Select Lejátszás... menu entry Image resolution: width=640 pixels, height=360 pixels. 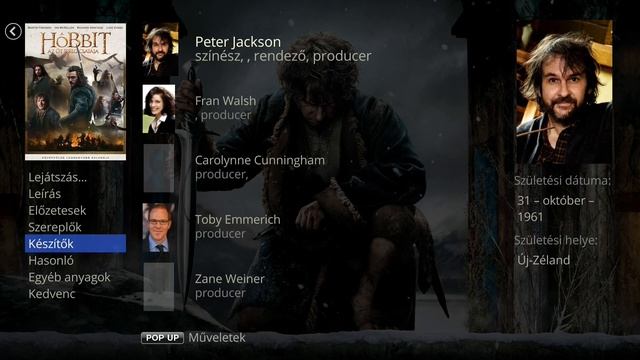tap(58, 178)
